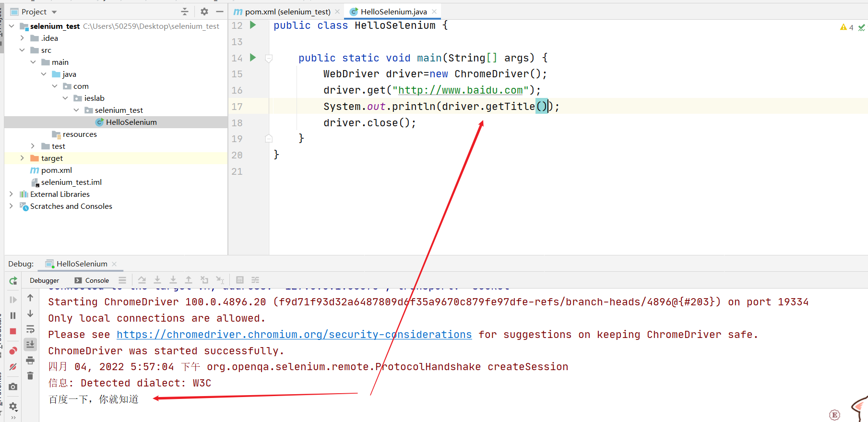Expand External Libraries node
The height and width of the screenshot is (422, 868).
(12, 194)
